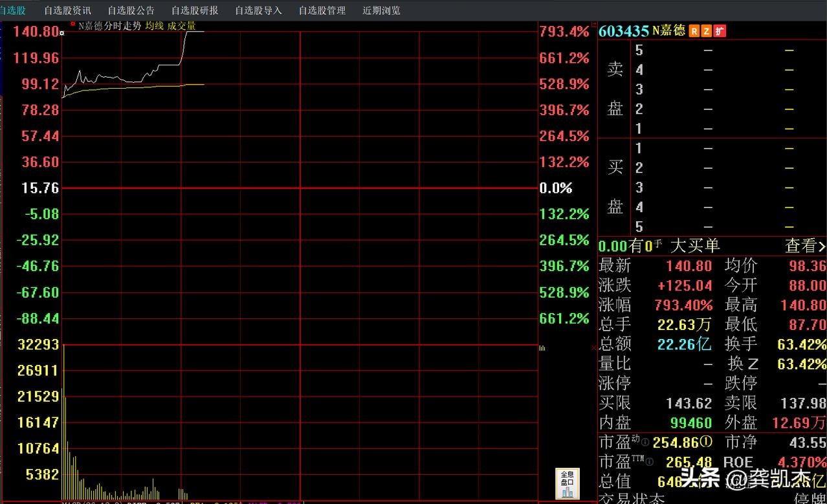Click the 涨幅 value 793.40%
Image resolution: width=827 pixels, height=504 pixels.
tap(683, 305)
